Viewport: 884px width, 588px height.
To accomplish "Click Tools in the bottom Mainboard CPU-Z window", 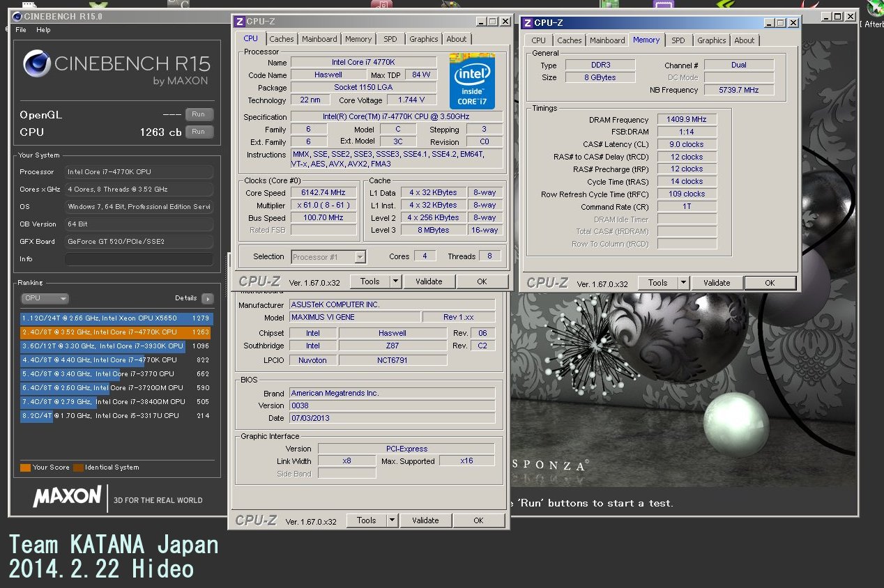I will (x=366, y=520).
